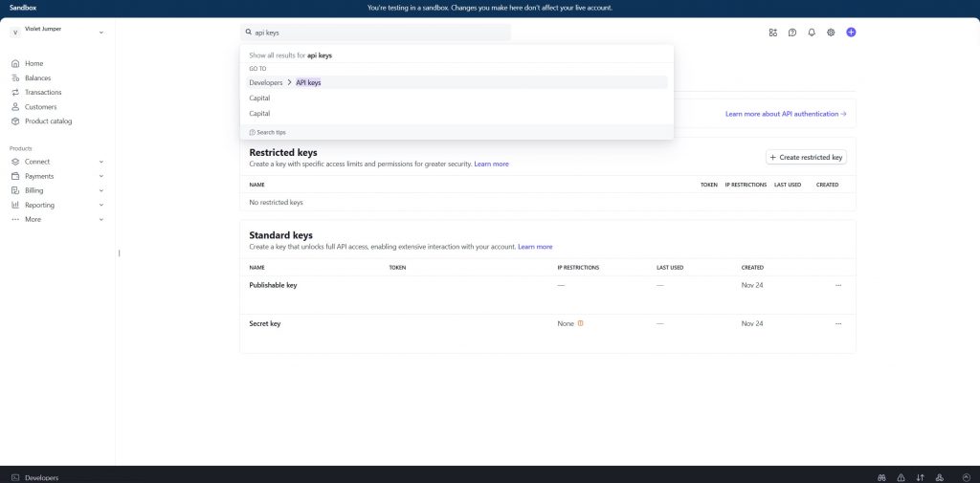
Task: Open the Secret key row overflow menu
Action: click(x=838, y=323)
